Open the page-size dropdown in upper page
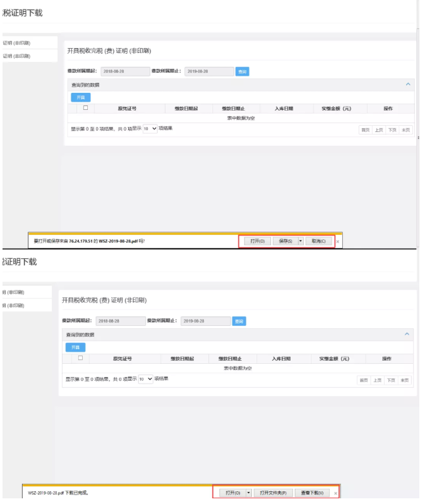 coord(150,128)
